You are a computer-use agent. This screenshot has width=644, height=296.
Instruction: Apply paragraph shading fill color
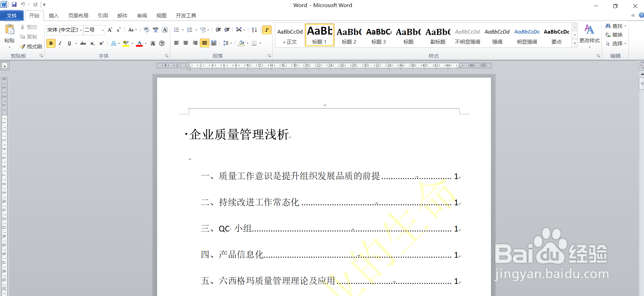tap(241, 43)
